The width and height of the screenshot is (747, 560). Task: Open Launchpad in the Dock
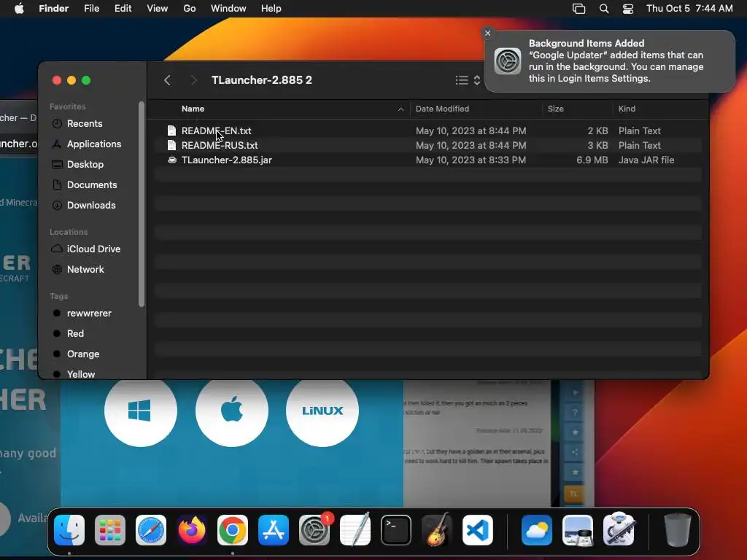(x=110, y=530)
